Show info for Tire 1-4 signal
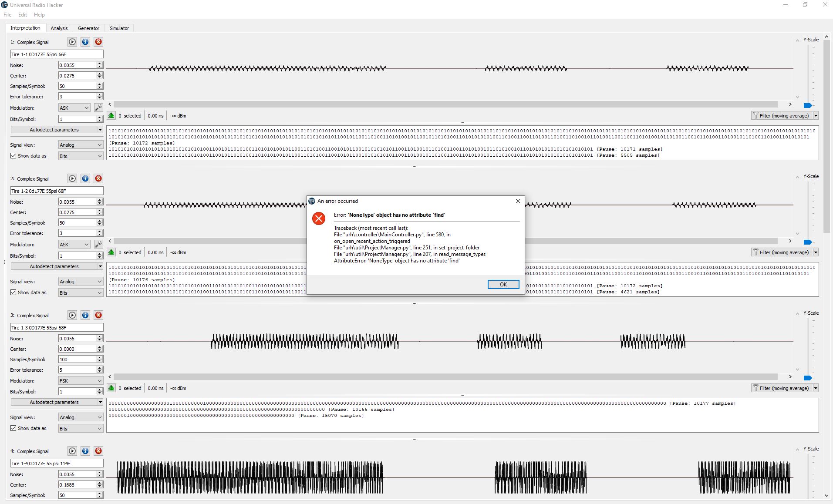The height and width of the screenshot is (504, 833). tap(85, 451)
